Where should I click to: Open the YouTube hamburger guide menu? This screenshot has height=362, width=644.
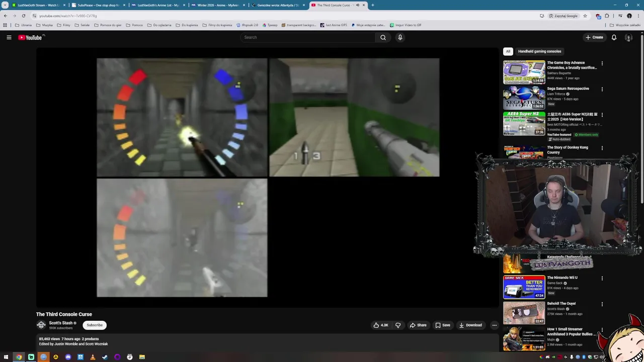(x=9, y=37)
